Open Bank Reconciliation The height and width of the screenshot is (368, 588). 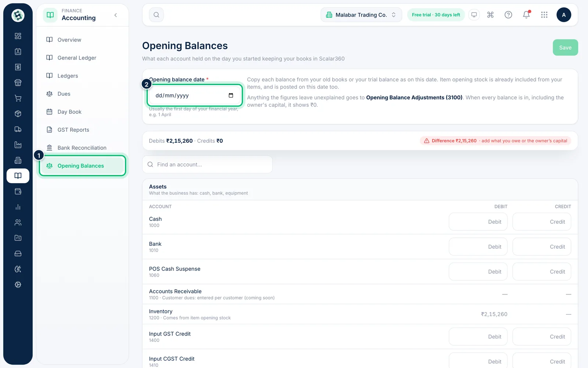tap(82, 148)
